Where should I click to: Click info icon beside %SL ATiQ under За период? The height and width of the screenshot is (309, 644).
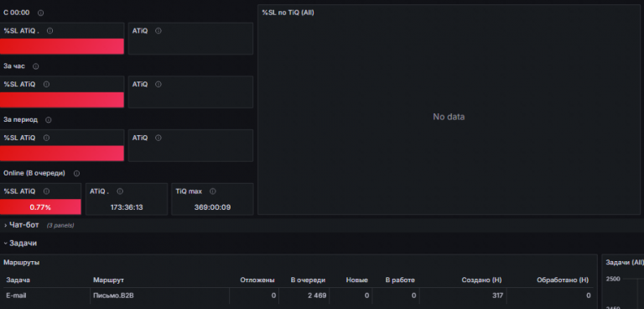[x=46, y=138]
